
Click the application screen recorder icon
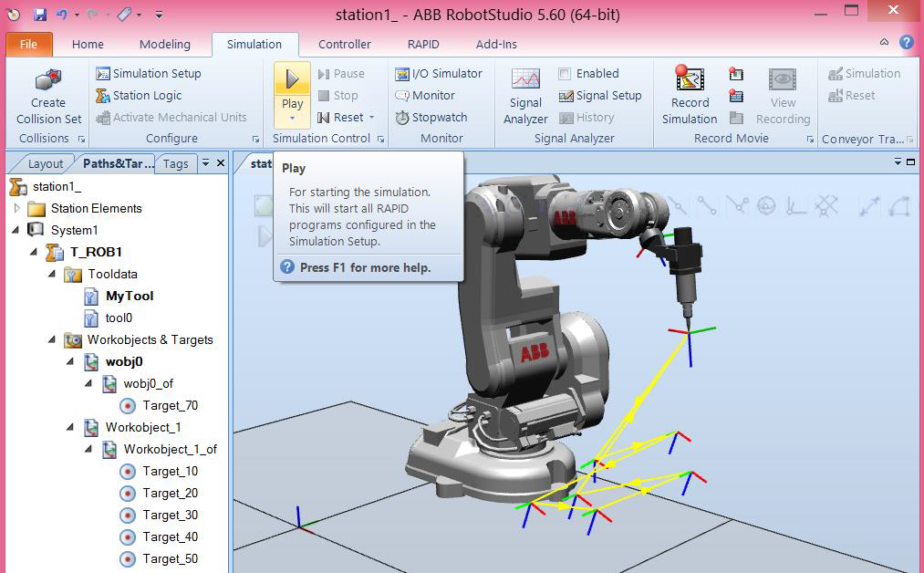click(x=736, y=74)
